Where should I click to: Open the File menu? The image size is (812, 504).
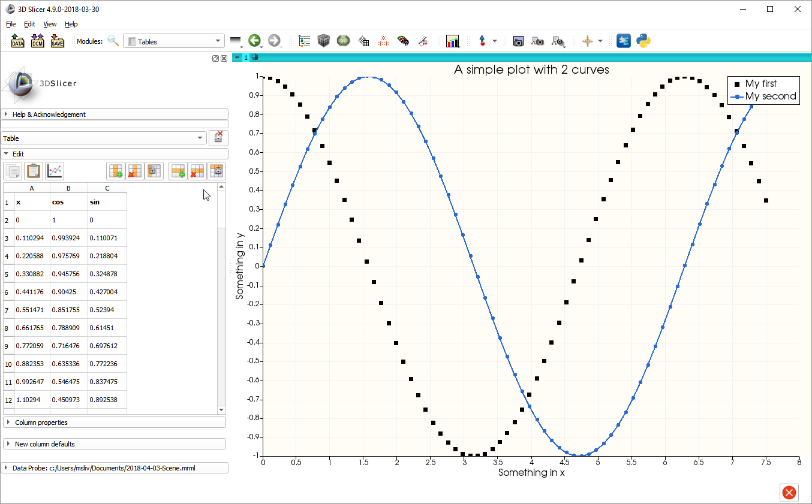(11, 24)
